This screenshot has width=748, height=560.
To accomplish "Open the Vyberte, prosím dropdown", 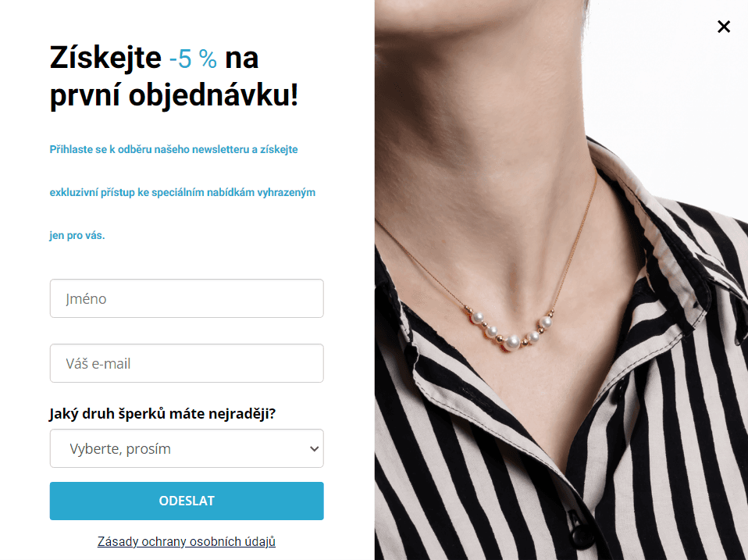I will [187, 448].
